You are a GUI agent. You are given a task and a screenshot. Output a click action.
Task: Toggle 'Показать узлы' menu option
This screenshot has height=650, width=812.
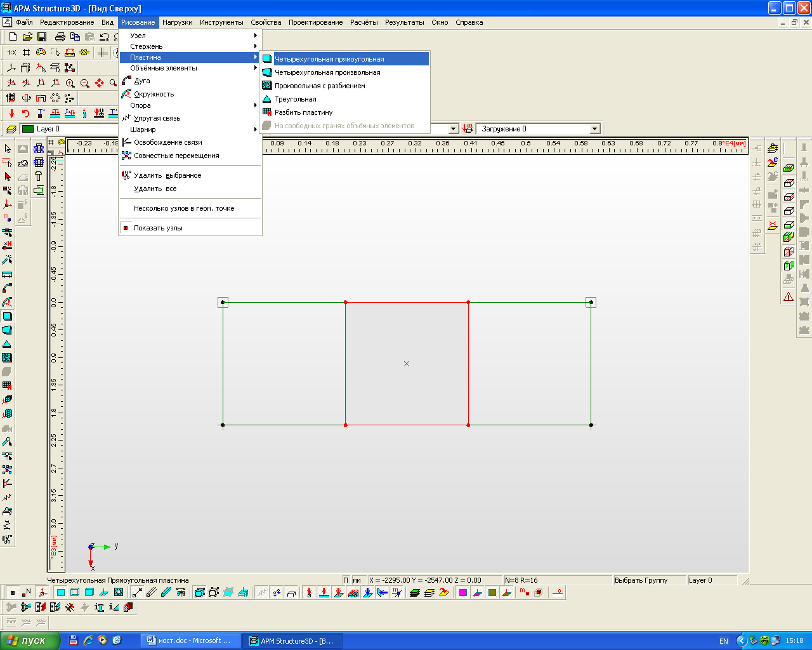click(158, 228)
